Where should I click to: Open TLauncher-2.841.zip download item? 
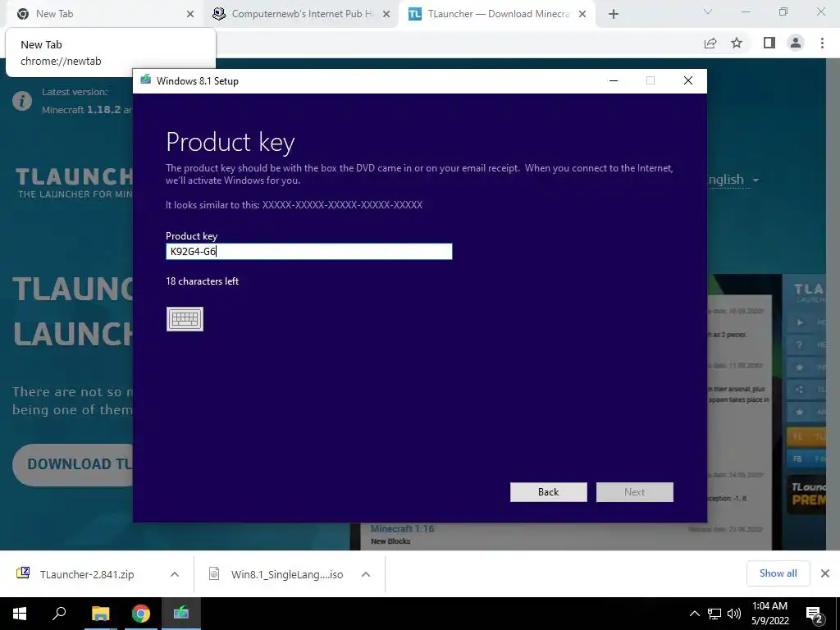(x=87, y=574)
